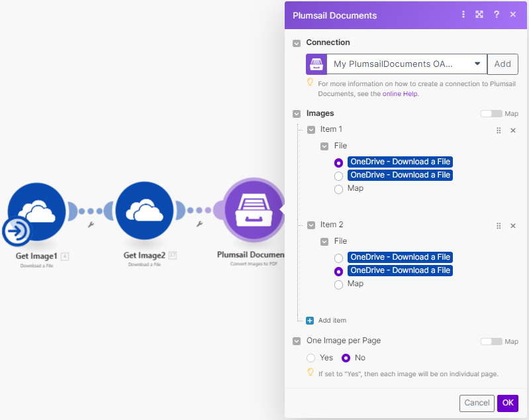
Task: Click the lightbulb hint under One Image per Page
Action: pos(311,372)
